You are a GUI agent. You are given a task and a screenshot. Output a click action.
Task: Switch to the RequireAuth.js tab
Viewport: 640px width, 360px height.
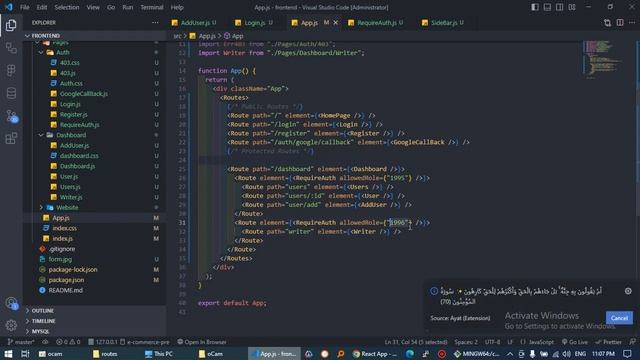[376, 23]
